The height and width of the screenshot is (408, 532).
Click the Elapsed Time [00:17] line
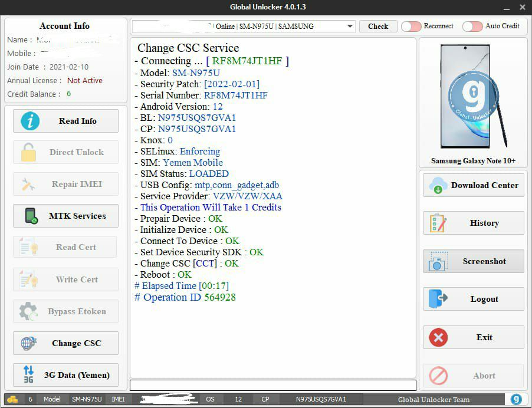click(x=182, y=285)
